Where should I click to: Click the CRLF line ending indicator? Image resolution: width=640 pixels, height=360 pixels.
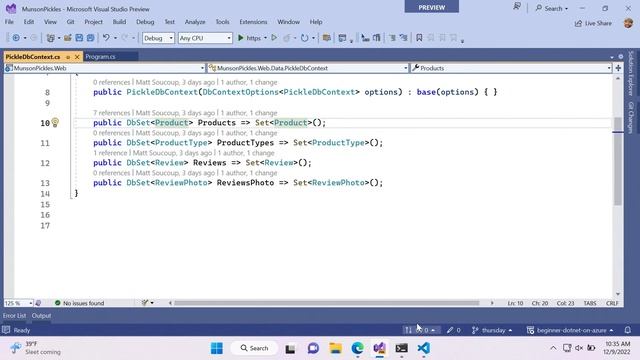tap(612, 303)
